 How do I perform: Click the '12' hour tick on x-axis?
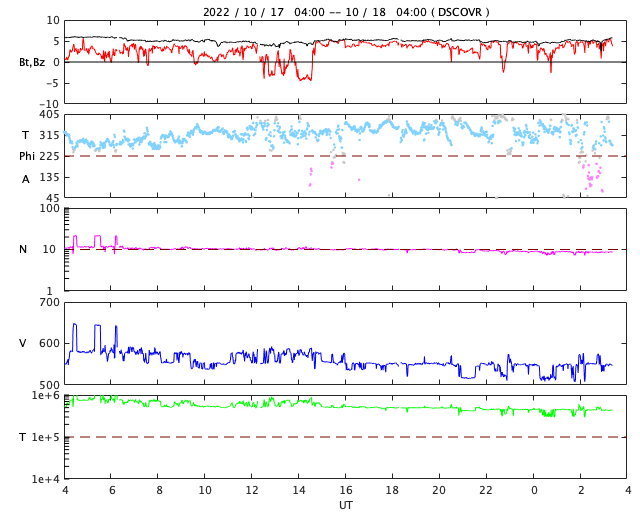click(252, 490)
